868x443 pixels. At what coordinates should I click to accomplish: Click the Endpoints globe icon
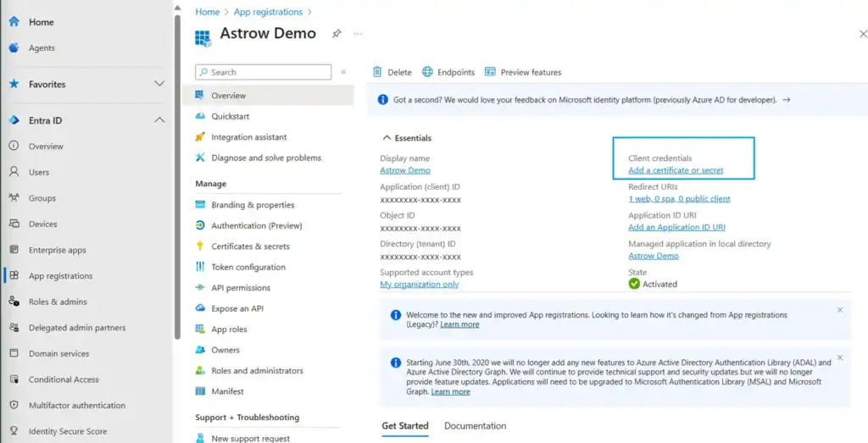[x=427, y=72]
